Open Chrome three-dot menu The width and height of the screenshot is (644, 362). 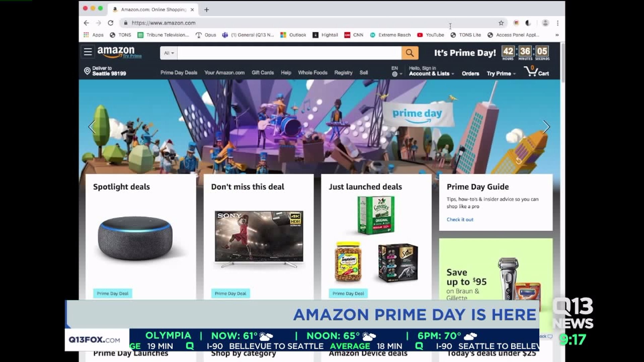[x=558, y=23]
